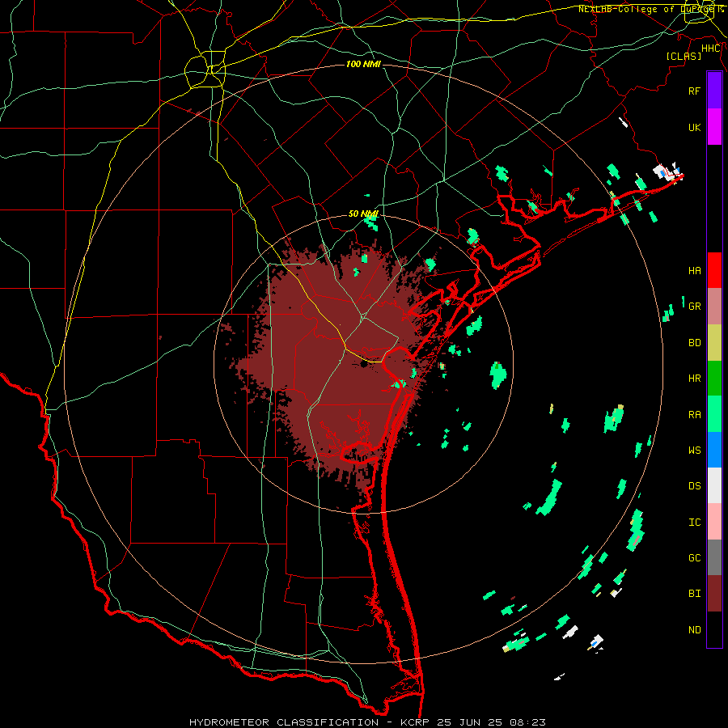Click the ND legend label
This screenshot has width=728, height=728.
[x=695, y=630]
